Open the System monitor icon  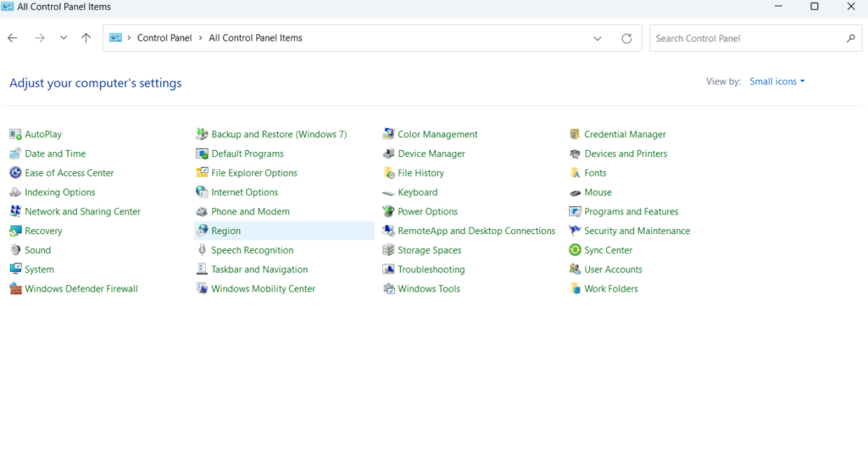coord(15,269)
